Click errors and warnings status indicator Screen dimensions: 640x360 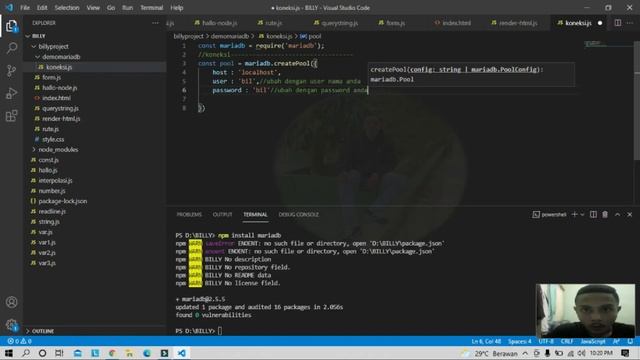pyautogui.click(x=20, y=341)
